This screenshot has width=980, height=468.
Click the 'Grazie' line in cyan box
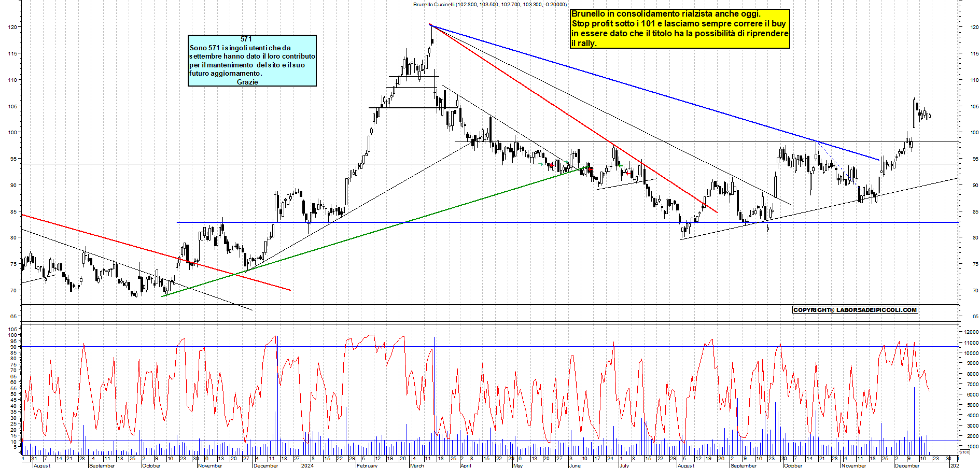[247, 82]
